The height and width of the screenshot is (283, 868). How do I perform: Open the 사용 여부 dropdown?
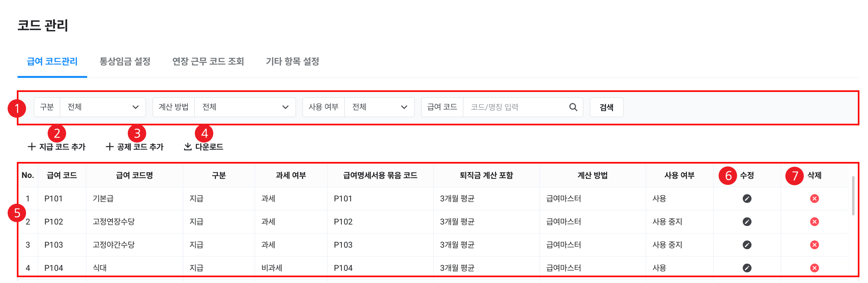pos(379,107)
